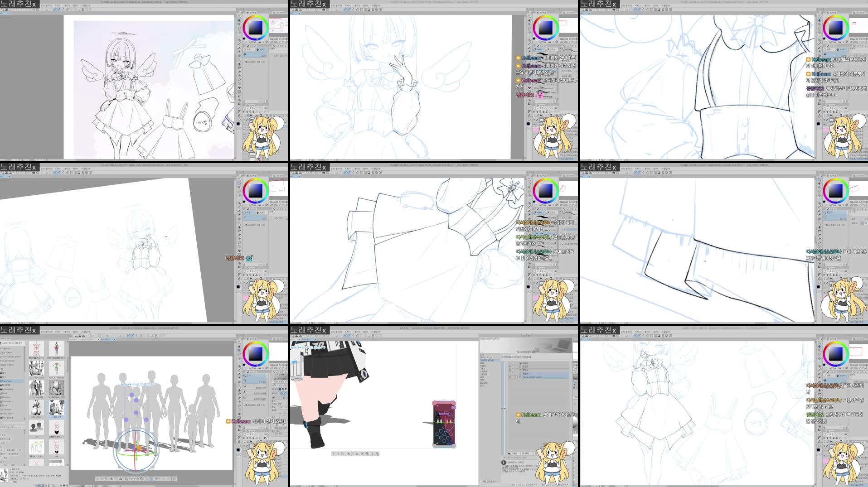Open the 도움말 (Help) menu
Image resolution: width=868 pixels, height=487 pixels.
point(85,6)
